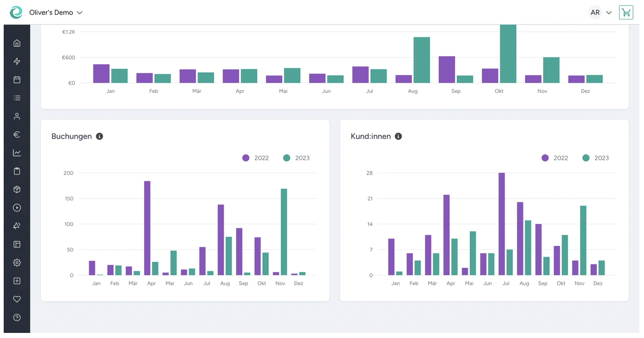Screen dimensions: 644x338
Task: Click the info icon beside Kund:innen
Action: (398, 136)
